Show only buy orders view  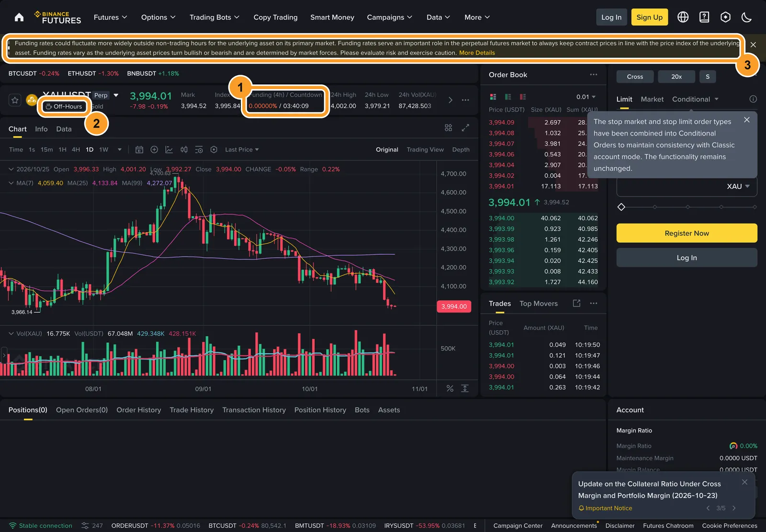coord(508,97)
